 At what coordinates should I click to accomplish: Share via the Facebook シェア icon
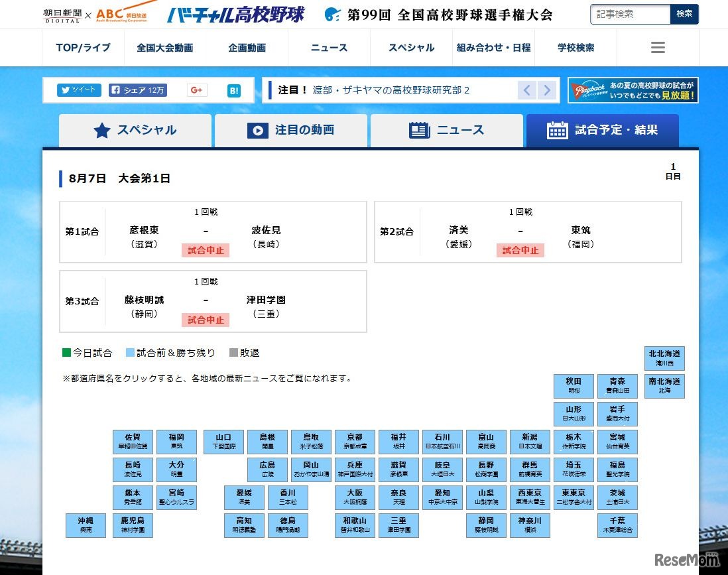pos(137,90)
